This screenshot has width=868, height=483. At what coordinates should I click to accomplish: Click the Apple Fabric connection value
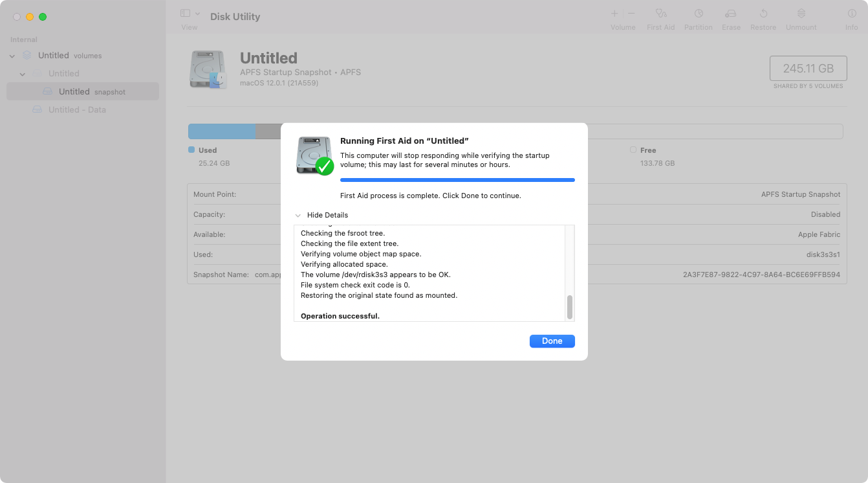819,234
